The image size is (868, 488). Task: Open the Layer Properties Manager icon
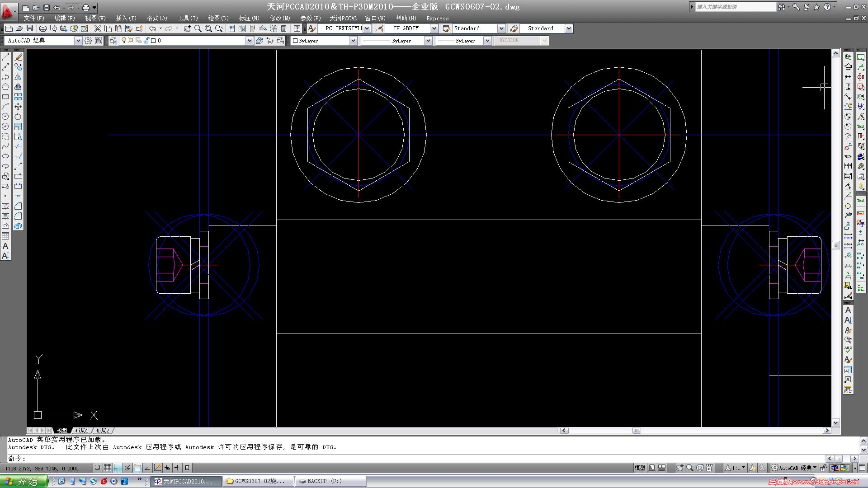click(x=113, y=41)
